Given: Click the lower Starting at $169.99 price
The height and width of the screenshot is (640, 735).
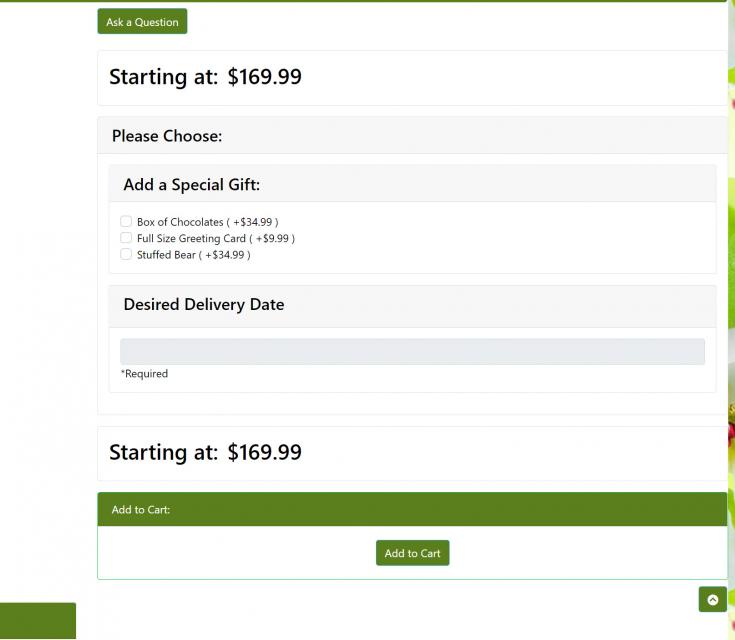Looking at the screenshot, I should 205,452.
